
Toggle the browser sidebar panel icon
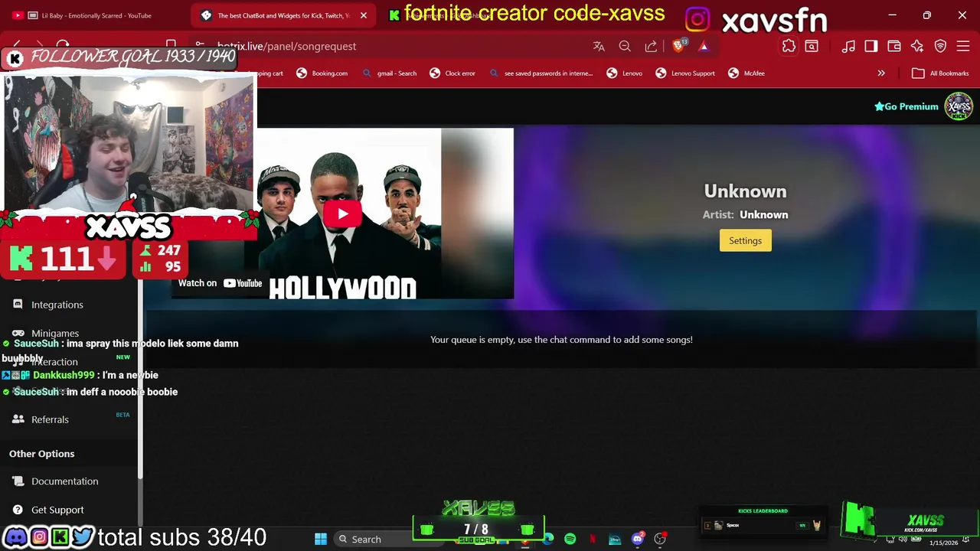pyautogui.click(x=871, y=46)
